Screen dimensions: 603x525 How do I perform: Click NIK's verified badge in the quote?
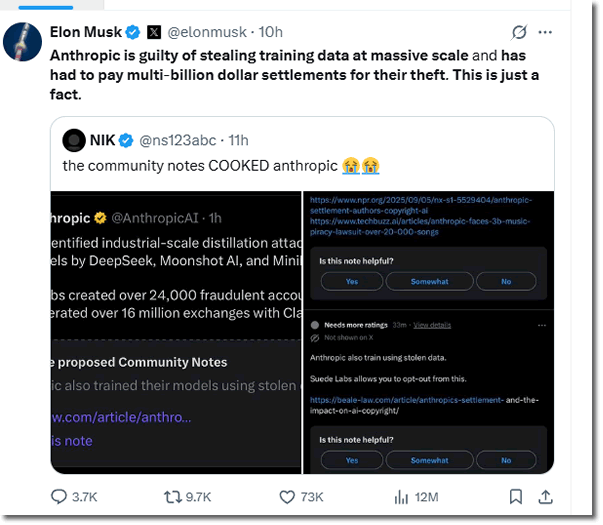(x=125, y=140)
